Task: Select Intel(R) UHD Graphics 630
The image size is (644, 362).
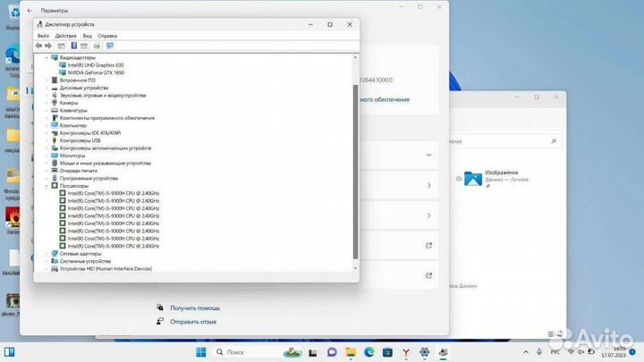Action: [x=96, y=65]
